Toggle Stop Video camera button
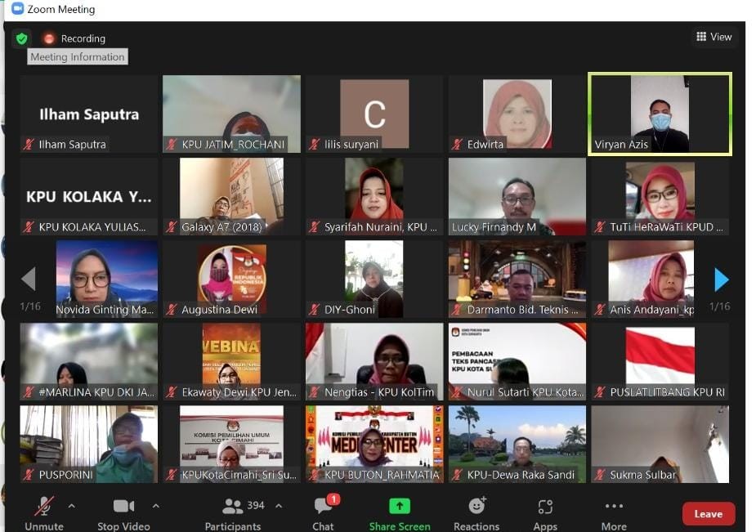The height and width of the screenshot is (532, 756). pyautogui.click(x=123, y=506)
